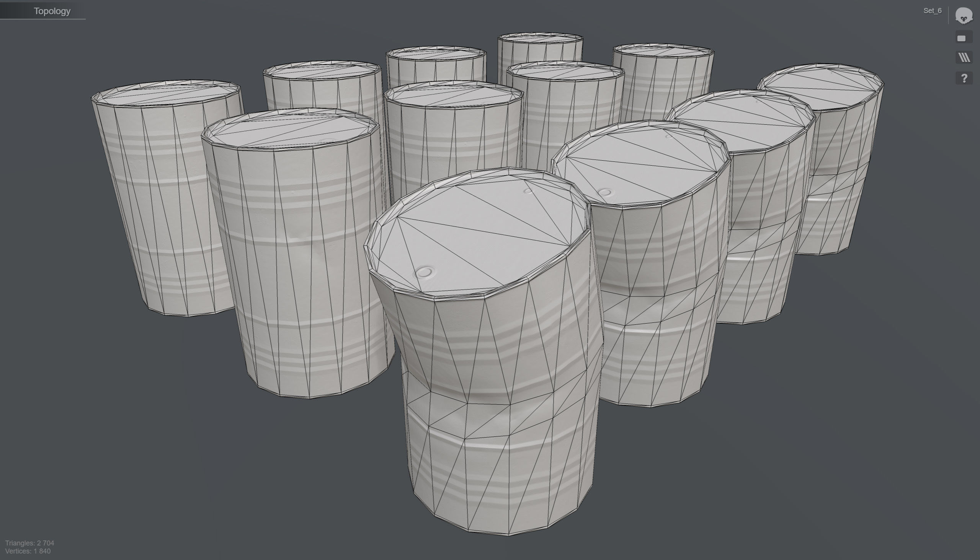
Task: Select the Vertices: 1 840 readout
Action: click(x=28, y=551)
